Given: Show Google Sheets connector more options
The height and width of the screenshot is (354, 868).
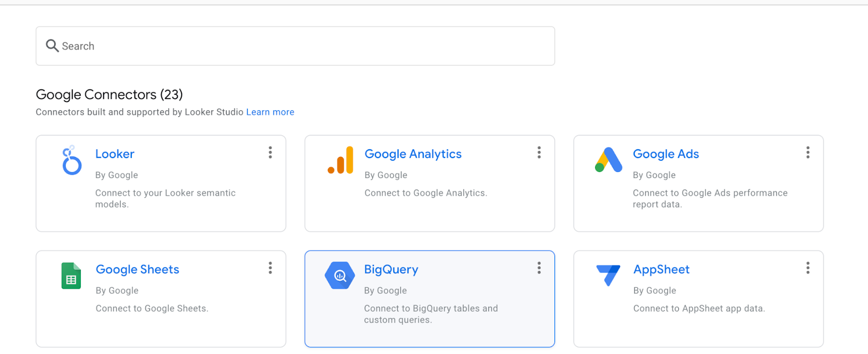Looking at the screenshot, I should (x=270, y=268).
